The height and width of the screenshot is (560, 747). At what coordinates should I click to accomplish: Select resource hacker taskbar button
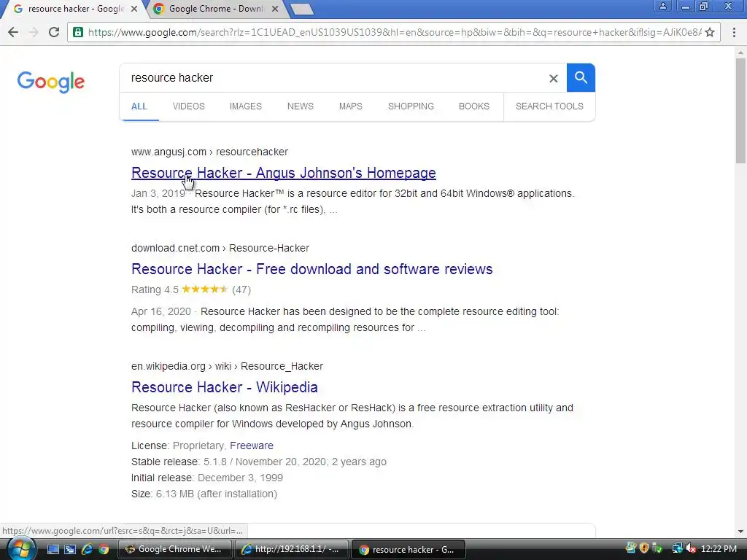coord(408,550)
